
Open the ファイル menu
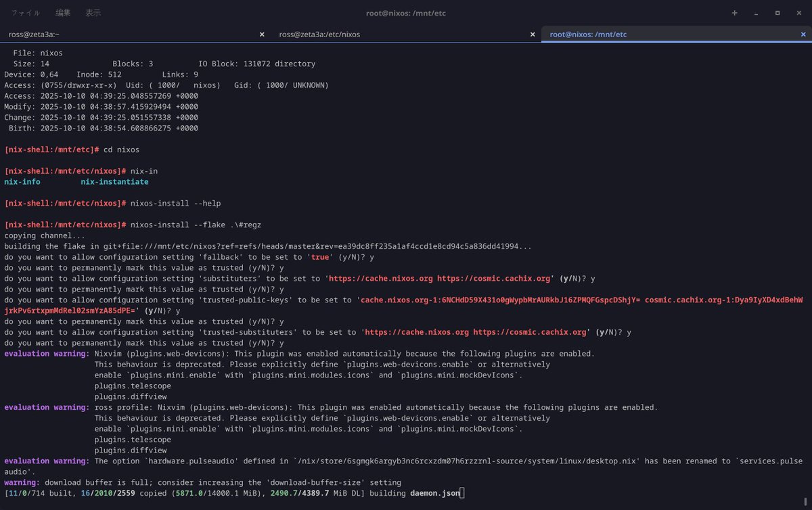click(26, 13)
